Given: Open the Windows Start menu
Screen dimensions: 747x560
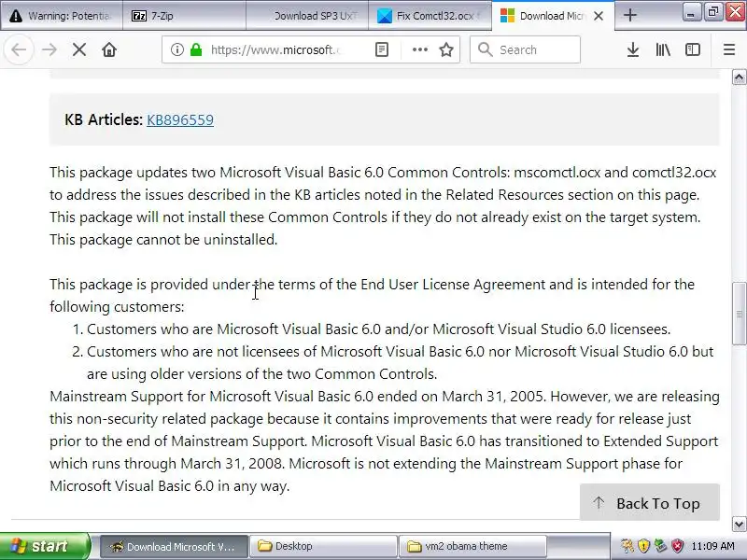Looking at the screenshot, I should tap(44, 546).
